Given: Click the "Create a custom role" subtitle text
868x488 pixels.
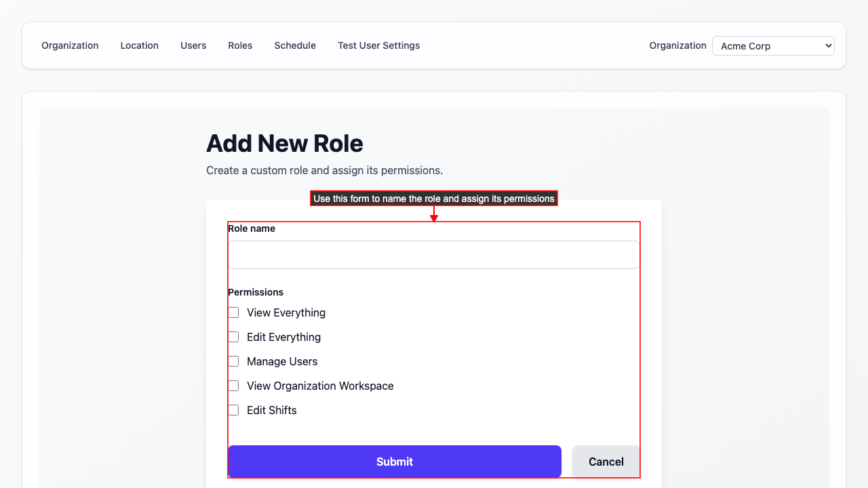Looking at the screenshot, I should coord(324,170).
